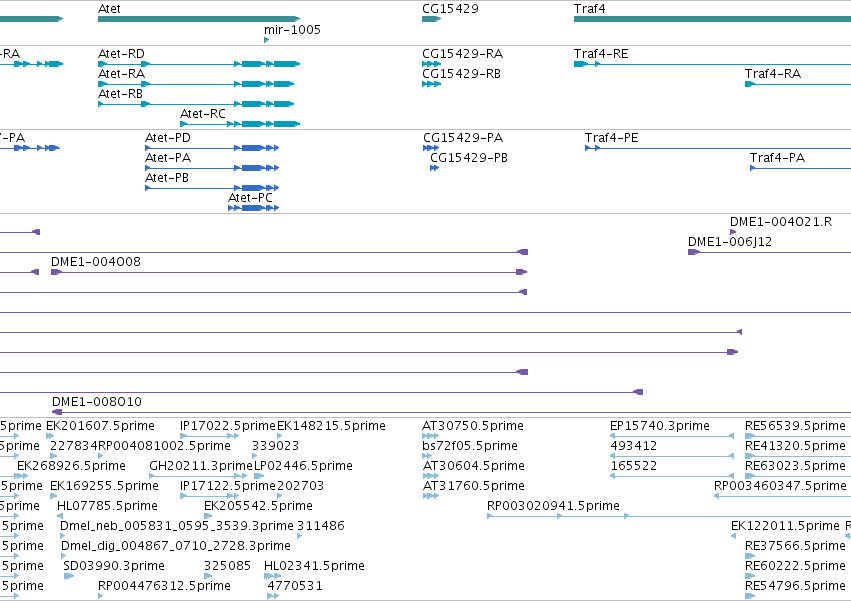The height and width of the screenshot is (601, 851).
Task: Select transcript CG15429-RB
Action: (431, 84)
